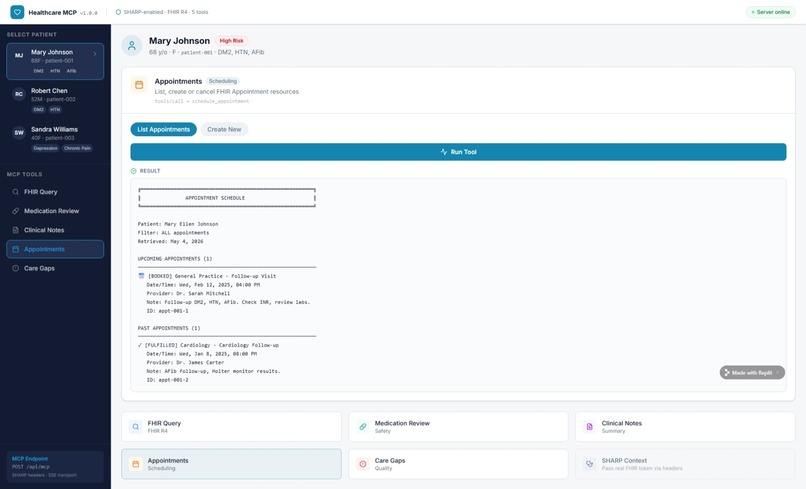Expand Mary Johnson chevron in patient list
This screenshot has width=806, height=489.
click(x=95, y=54)
